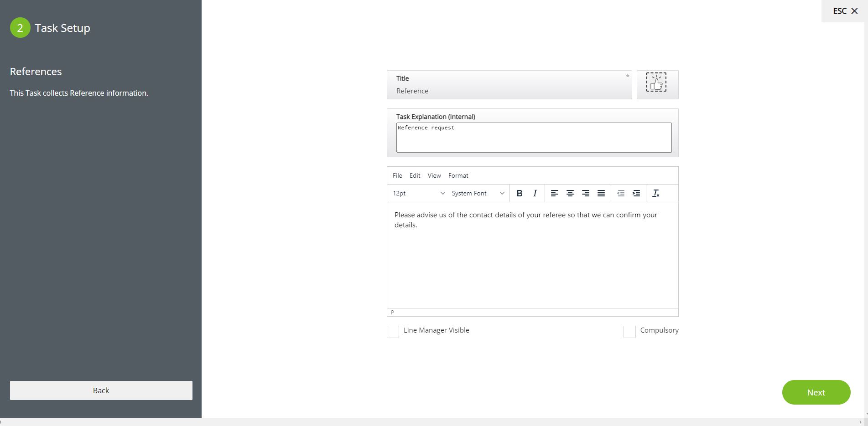The image size is (868, 426).
Task: Open the File menu in editor
Action: click(397, 175)
